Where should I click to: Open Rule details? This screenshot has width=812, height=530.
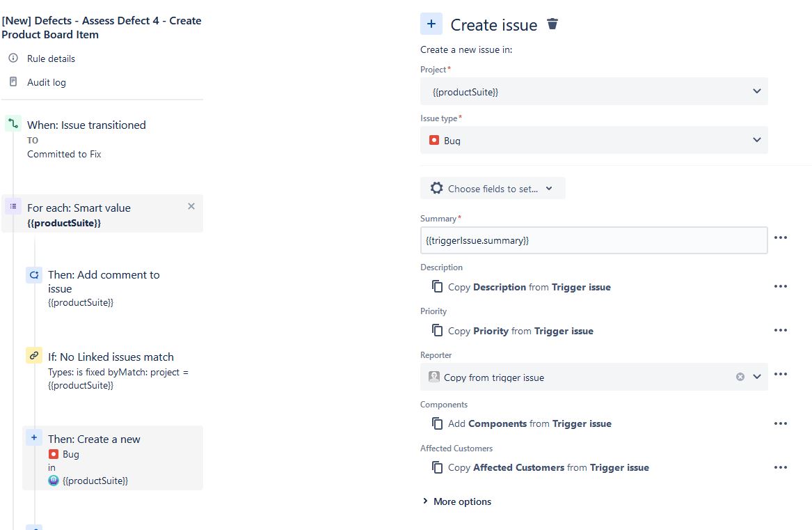(51, 59)
